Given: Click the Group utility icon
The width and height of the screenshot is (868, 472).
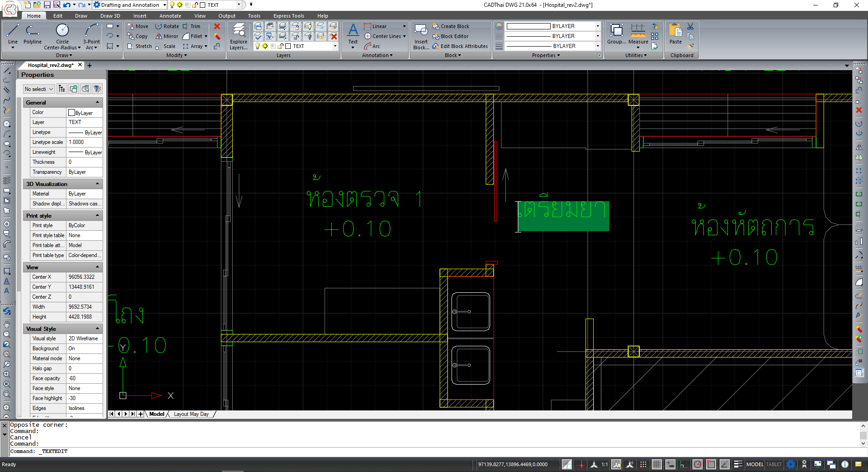Looking at the screenshot, I should point(616,34).
